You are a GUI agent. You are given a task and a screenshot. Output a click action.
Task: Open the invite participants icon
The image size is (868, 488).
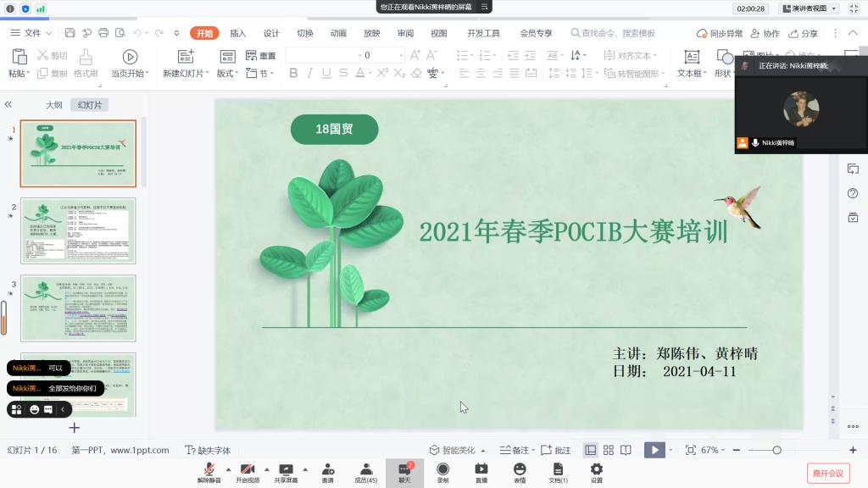(x=327, y=470)
